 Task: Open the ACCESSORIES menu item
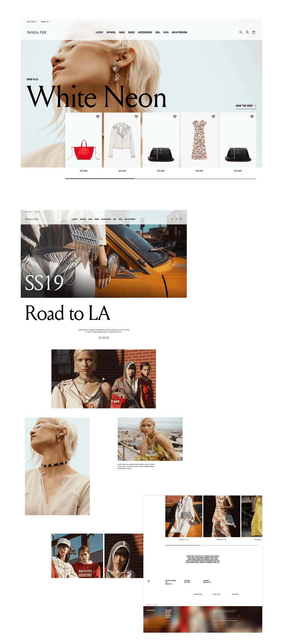145,32
